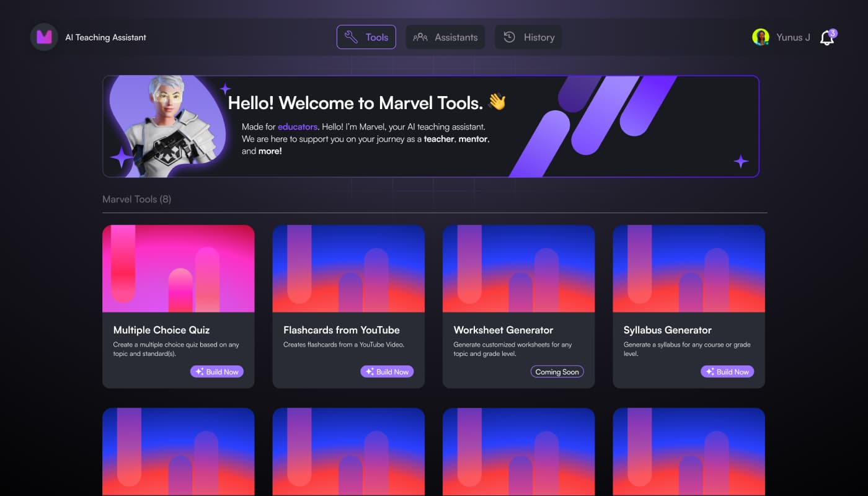Click the clock icon in History tab
868x496 pixels.
tap(509, 37)
